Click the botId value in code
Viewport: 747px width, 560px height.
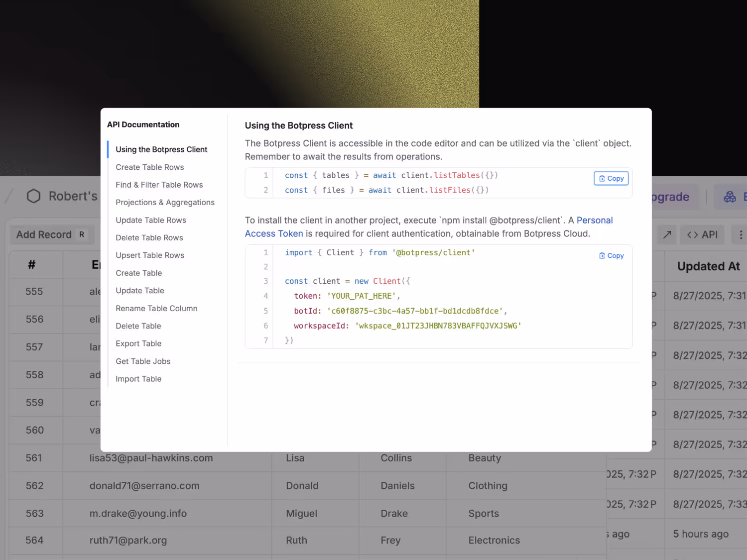point(416,311)
